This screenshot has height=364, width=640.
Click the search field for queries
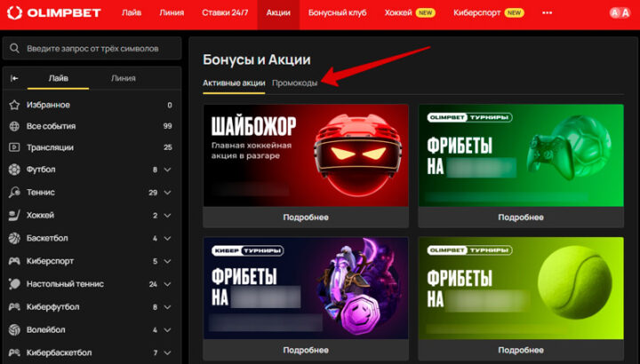[92, 48]
